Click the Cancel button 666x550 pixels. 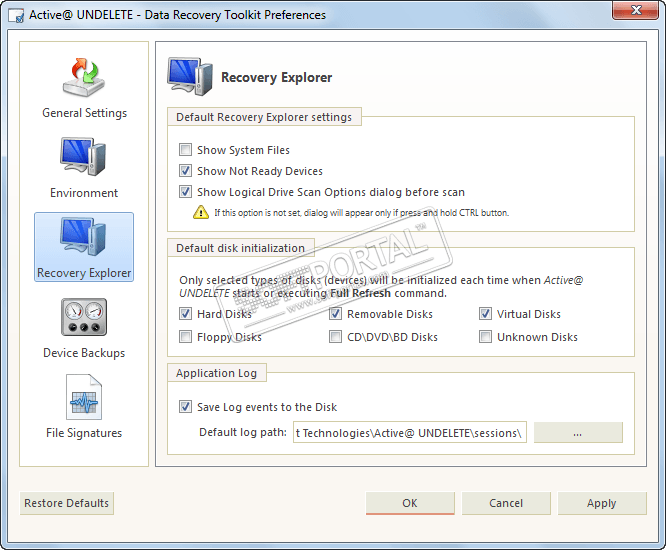506,503
